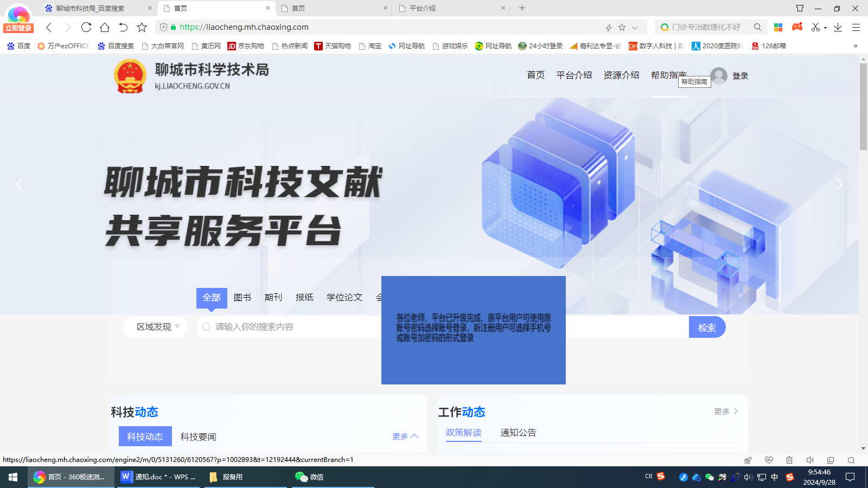Open the scissors screenshot tool
Image resolution: width=868 pixels, height=488 pixels.
tap(815, 27)
